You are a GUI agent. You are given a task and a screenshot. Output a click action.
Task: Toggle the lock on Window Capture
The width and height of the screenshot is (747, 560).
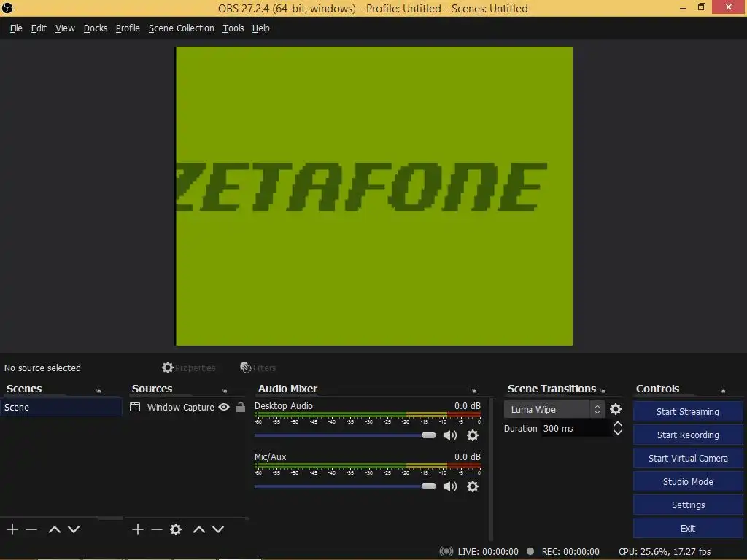click(x=241, y=407)
